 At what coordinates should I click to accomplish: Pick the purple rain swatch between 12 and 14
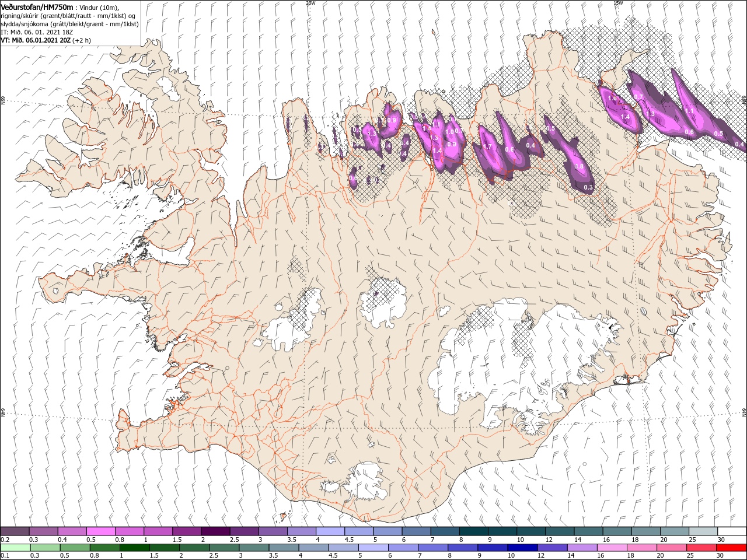553,548
